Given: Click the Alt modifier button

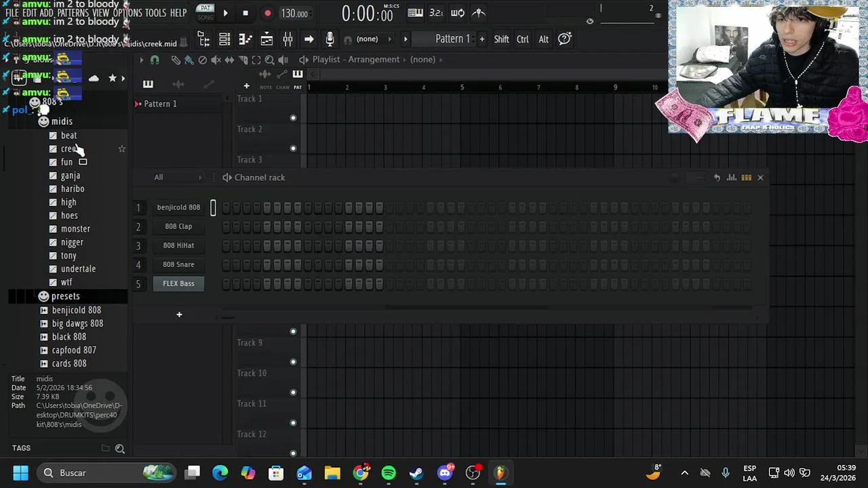Looking at the screenshot, I should coord(543,39).
